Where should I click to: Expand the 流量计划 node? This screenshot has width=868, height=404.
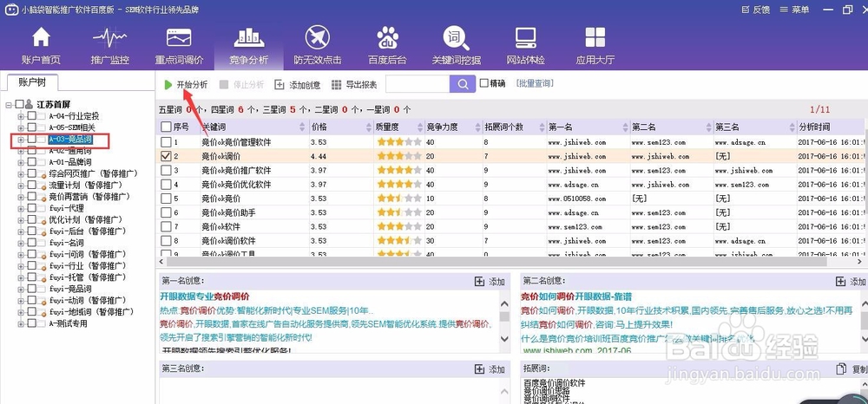click(21, 186)
